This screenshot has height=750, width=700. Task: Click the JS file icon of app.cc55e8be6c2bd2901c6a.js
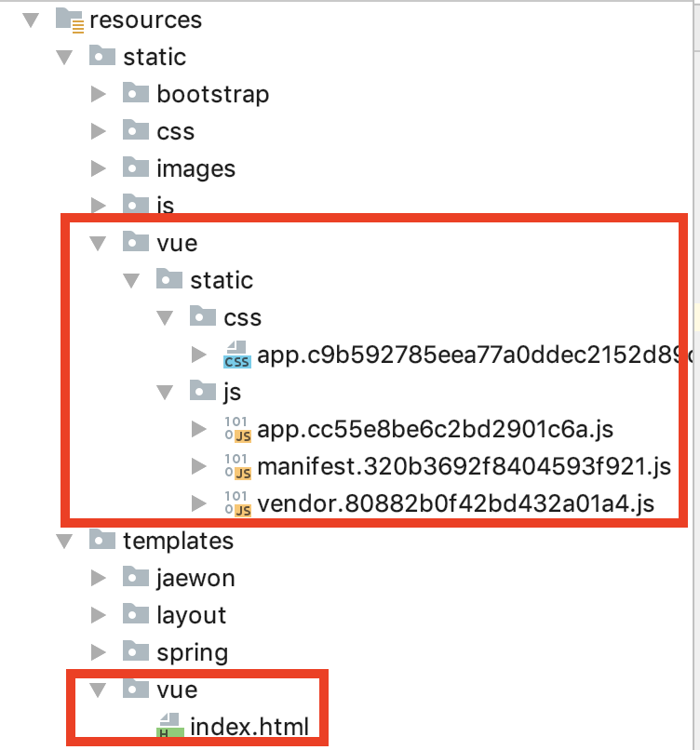[237, 429]
